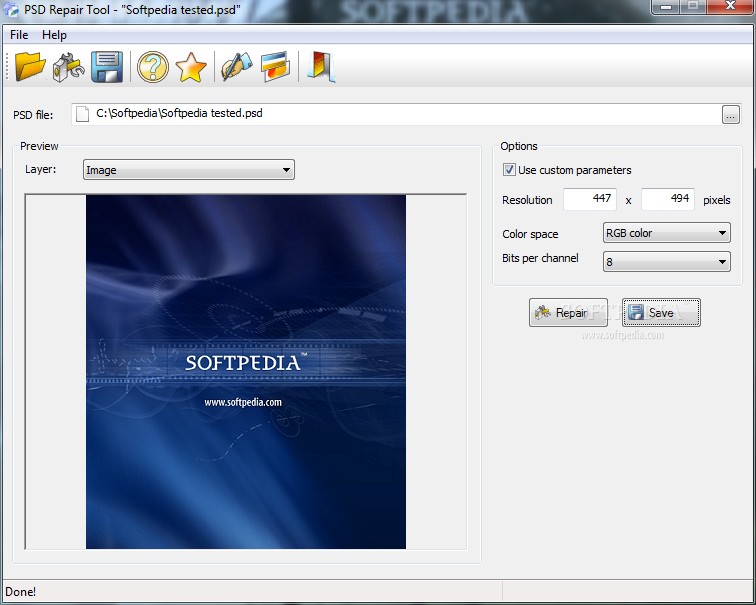
Task: Expand the Layer dropdown showing Image
Action: [189, 170]
